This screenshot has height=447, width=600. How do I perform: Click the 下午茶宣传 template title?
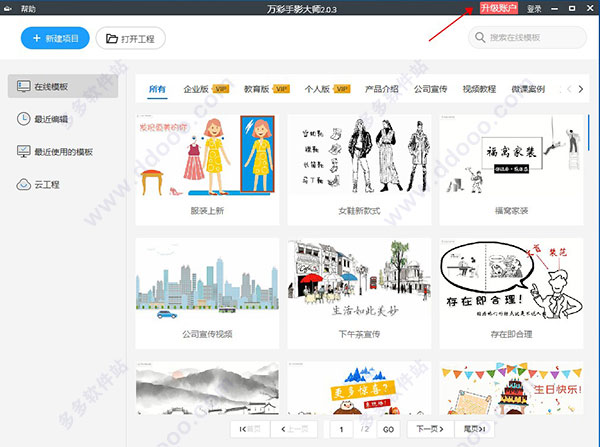pos(359,334)
